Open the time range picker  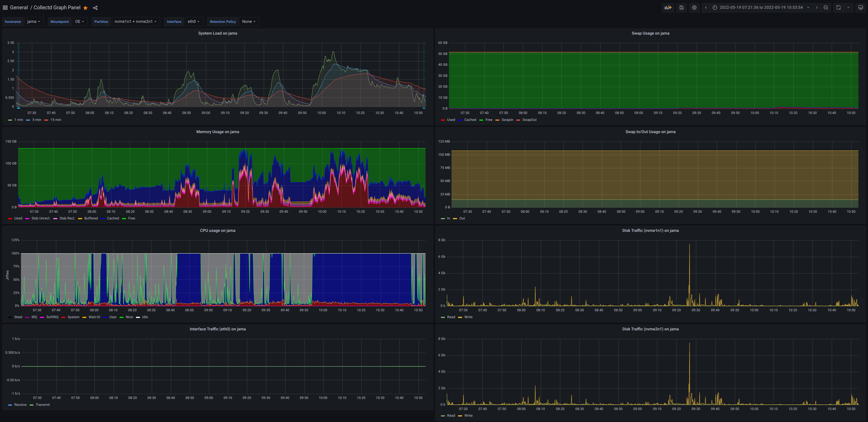(x=761, y=7)
